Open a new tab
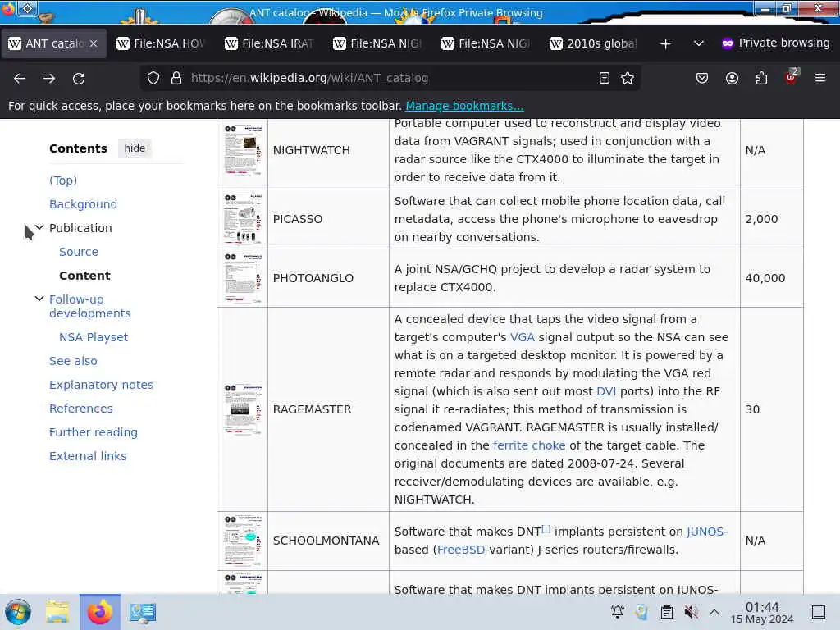Viewport: 840px width, 630px height. (x=665, y=44)
